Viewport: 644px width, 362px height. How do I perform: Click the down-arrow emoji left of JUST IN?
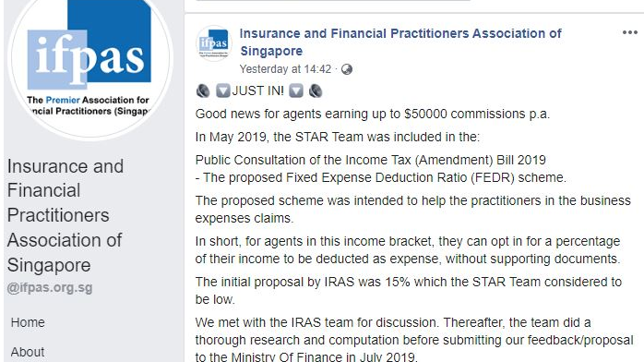pyautogui.click(x=223, y=90)
